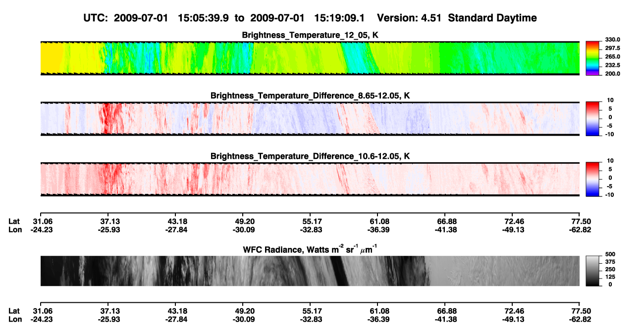Click longitude '-32.83' on the axis above WFC Radiance title
Viewport: 644px width, 330px height.
click(x=310, y=230)
